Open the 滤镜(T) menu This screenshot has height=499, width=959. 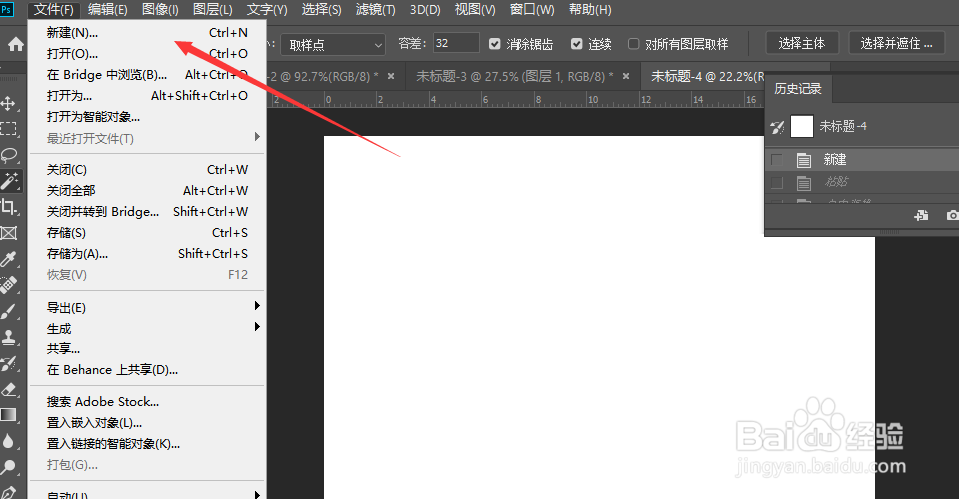click(376, 10)
